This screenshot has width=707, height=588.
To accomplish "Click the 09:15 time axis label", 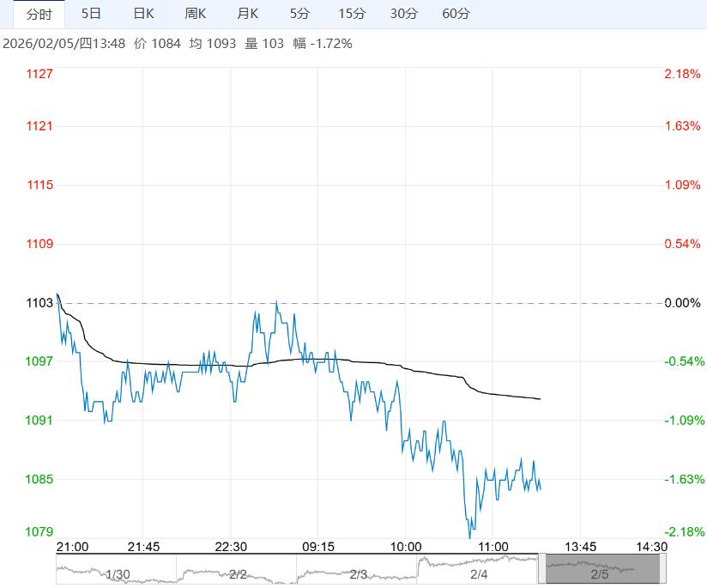I will 317,547.
